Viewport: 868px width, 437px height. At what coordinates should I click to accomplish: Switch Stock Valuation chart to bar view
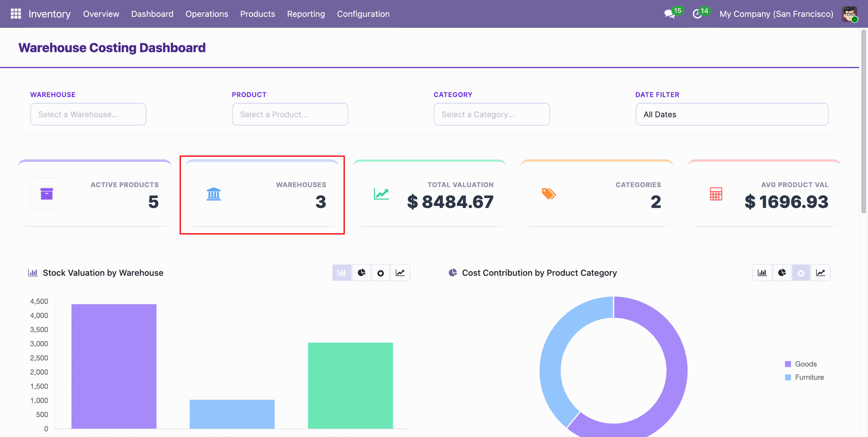(x=342, y=273)
